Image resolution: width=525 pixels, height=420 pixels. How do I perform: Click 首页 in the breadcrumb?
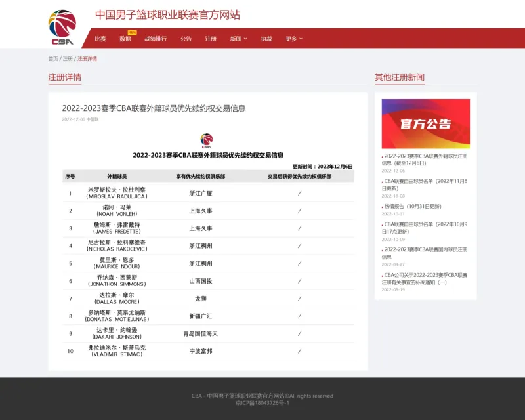[52, 59]
